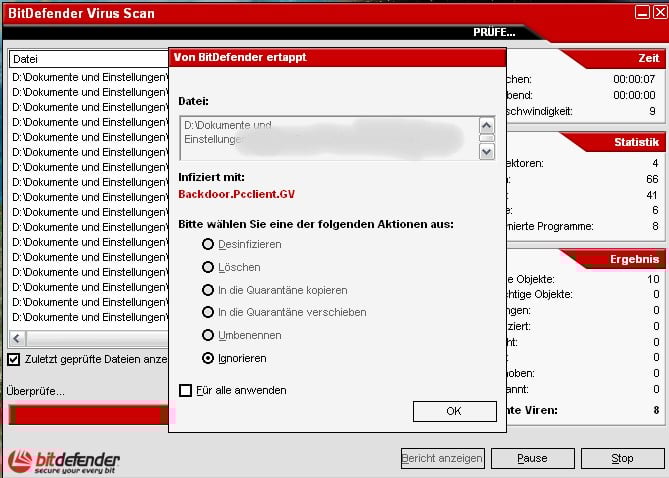This screenshot has width=669, height=478.
Task: Click the Von BitDefender ertappt title bar
Action: point(337,57)
